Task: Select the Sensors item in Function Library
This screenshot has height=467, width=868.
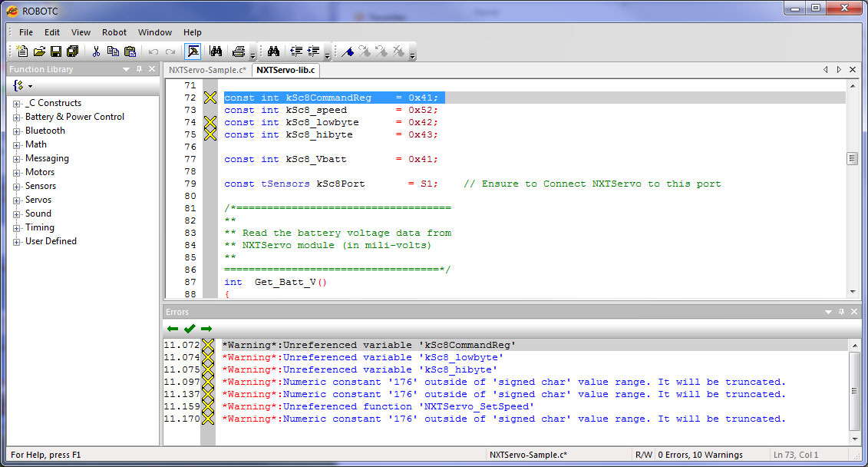Action: [x=41, y=186]
